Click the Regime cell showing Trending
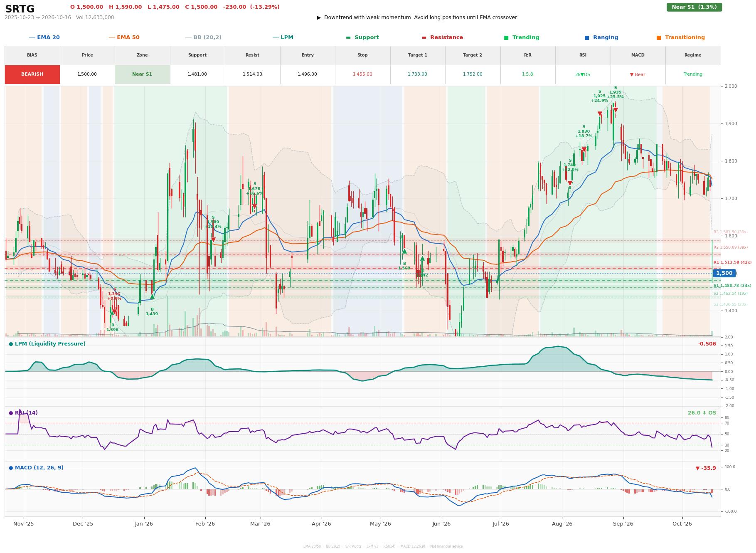Image resolution: width=756 pixels, height=553 pixels. (693, 74)
